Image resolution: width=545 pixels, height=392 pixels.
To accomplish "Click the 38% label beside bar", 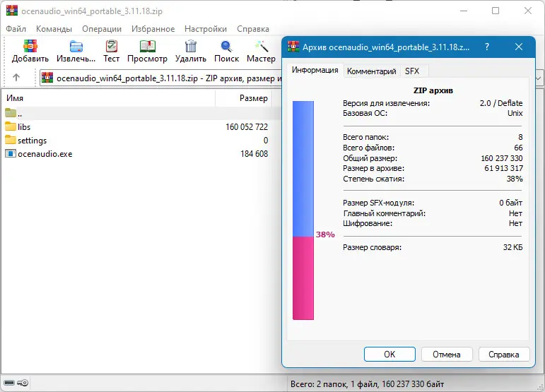I will [325, 234].
